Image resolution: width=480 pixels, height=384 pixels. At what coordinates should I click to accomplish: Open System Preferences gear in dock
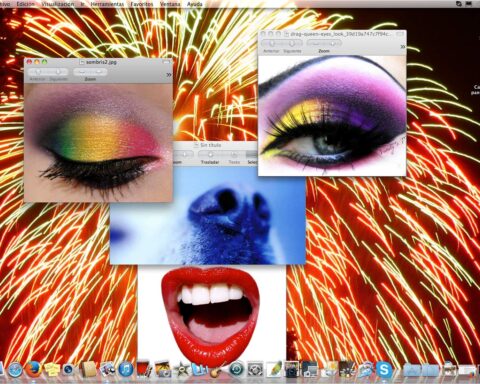point(255,370)
